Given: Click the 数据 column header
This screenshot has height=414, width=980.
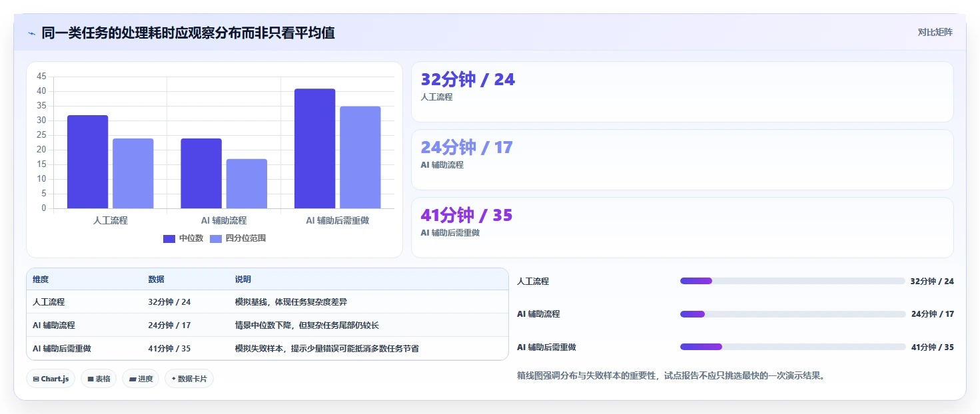Looking at the screenshot, I should (x=156, y=280).
